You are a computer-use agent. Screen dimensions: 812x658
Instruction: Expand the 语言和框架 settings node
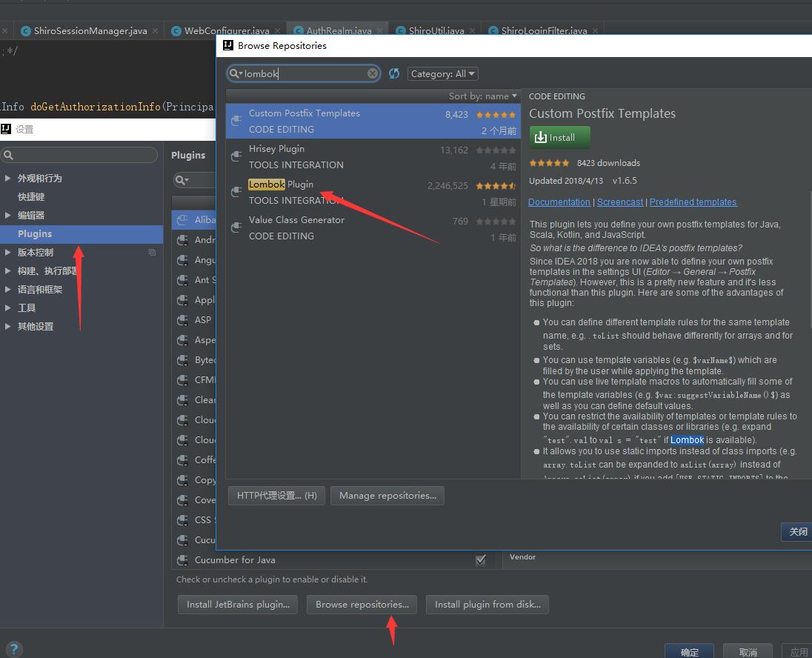point(7,289)
